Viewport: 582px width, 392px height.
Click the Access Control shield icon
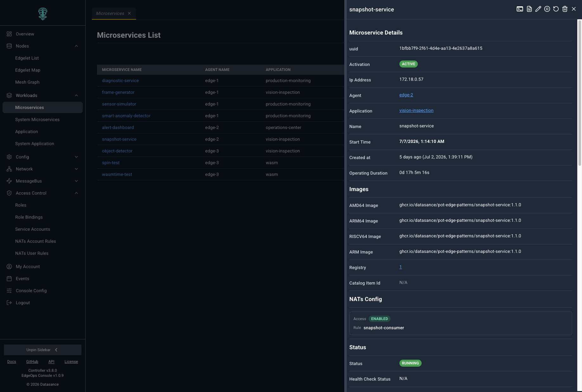[x=9, y=193]
